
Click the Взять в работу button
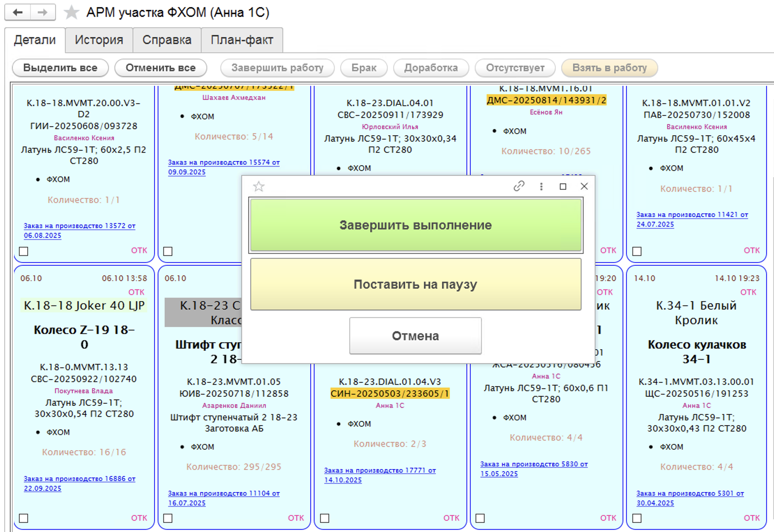[609, 68]
